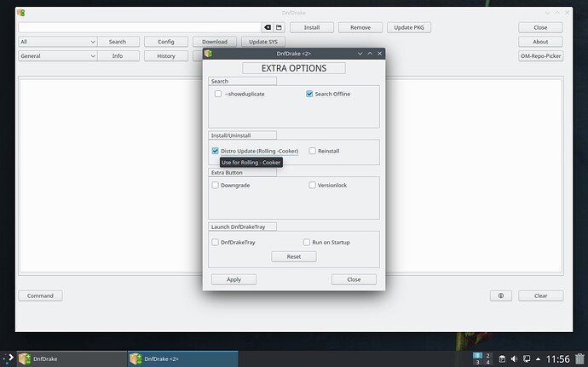
Task: Uncheck the Search Offline option
Action: pos(309,94)
